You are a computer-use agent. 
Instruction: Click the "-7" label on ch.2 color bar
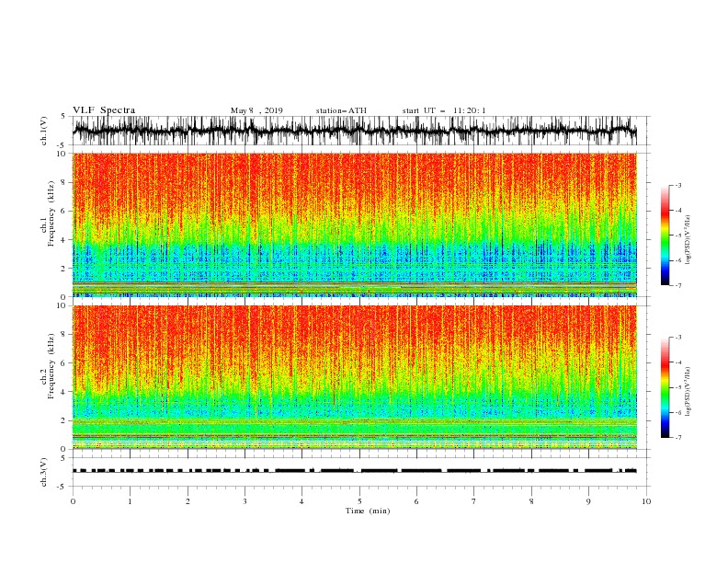(678, 438)
